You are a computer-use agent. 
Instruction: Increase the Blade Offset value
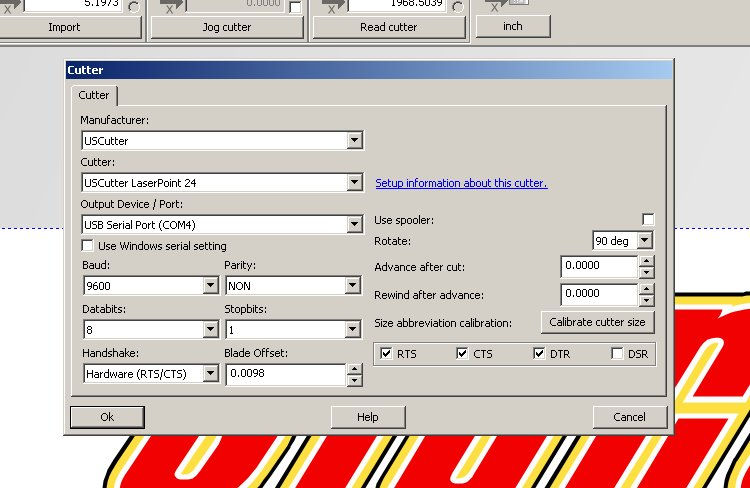354,369
